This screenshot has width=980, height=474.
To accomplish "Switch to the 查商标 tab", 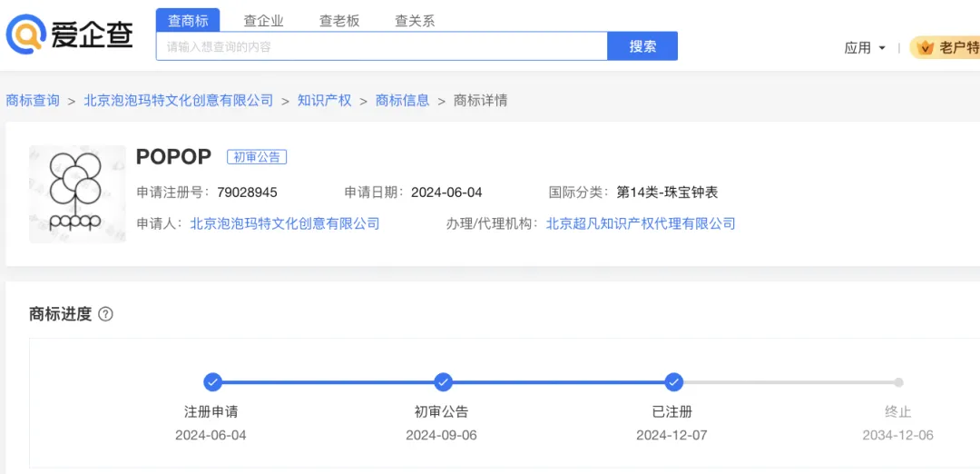I will point(188,21).
